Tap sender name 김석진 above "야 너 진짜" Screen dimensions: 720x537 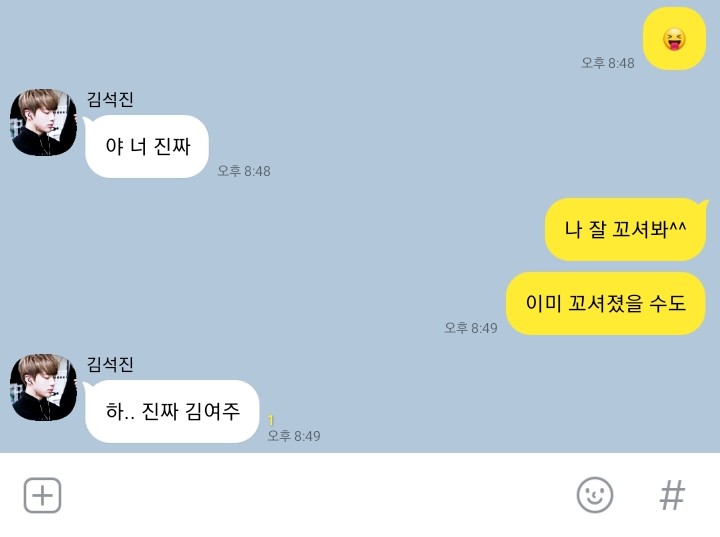[x=110, y=99]
